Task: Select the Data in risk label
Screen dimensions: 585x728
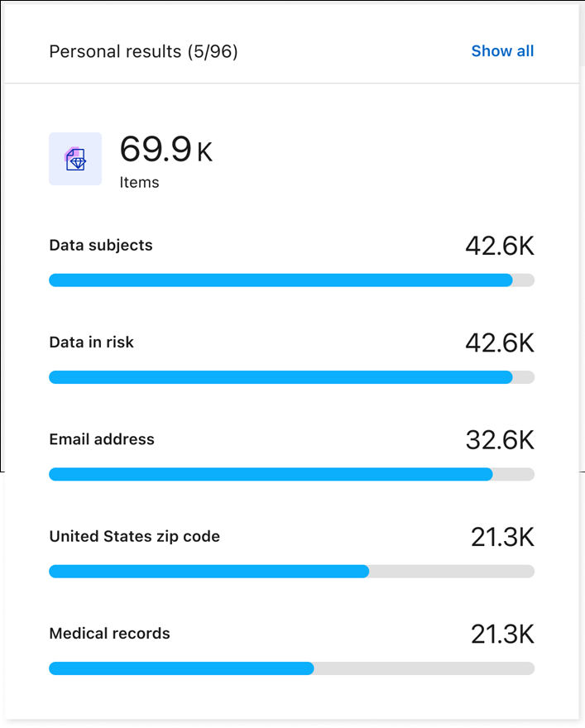Action: [x=91, y=342]
